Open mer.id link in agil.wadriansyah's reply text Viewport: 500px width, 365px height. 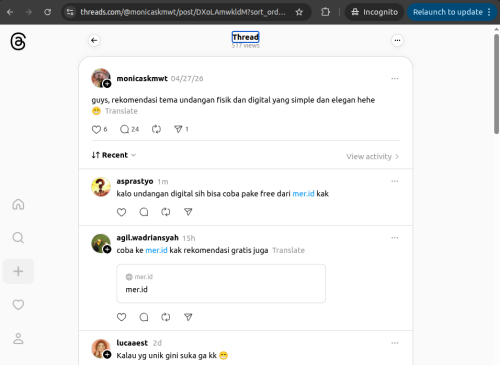click(156, 250)
